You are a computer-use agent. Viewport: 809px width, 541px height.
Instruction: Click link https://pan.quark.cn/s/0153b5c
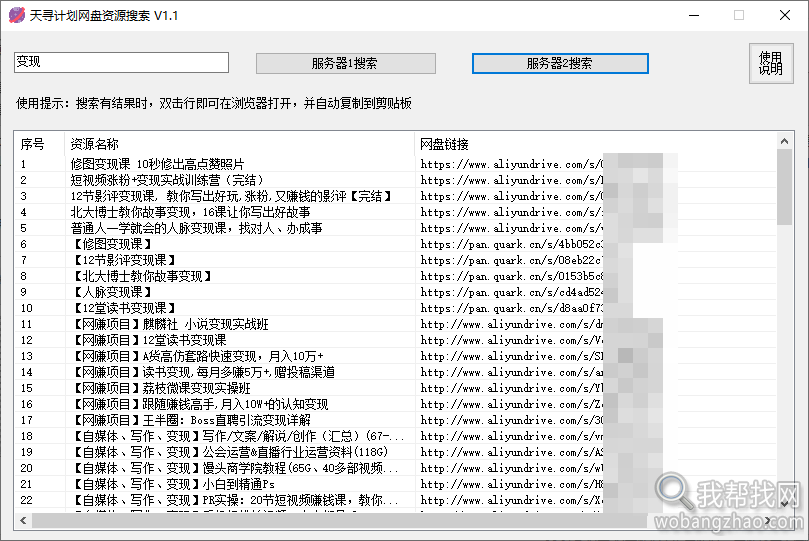[511, 276]
